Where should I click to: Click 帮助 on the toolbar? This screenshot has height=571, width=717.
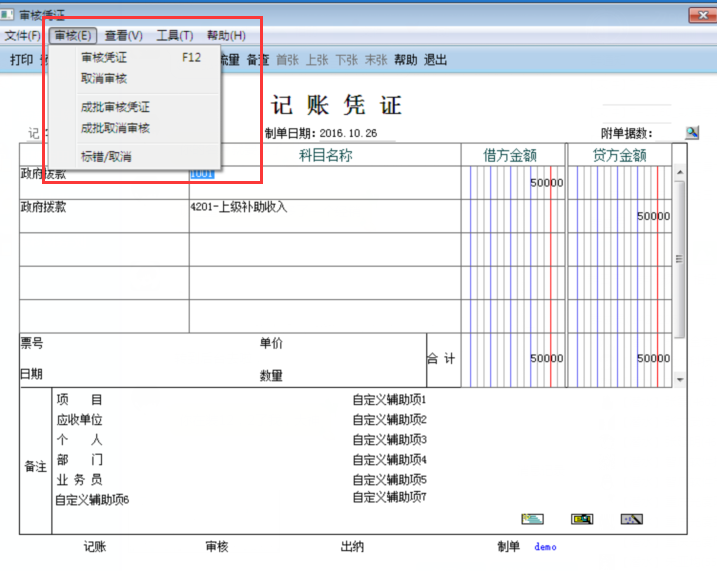(406, 60)
